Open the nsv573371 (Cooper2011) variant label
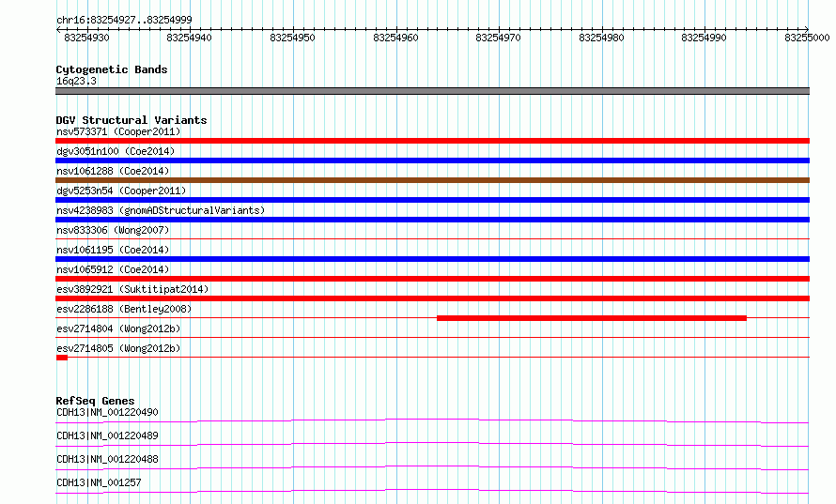 click(118, 131)
